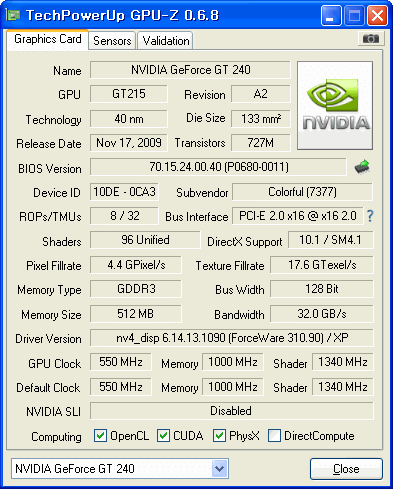Screen dimensions: 393x489
Task: Click the GPU-Z title bar app icon
Action: tap(13, 15)
